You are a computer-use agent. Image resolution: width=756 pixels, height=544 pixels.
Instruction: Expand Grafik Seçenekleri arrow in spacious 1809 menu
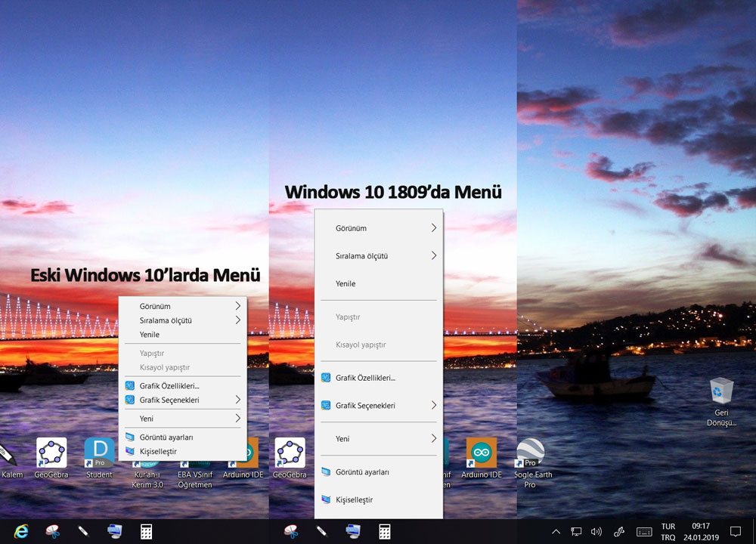point(434,405)
